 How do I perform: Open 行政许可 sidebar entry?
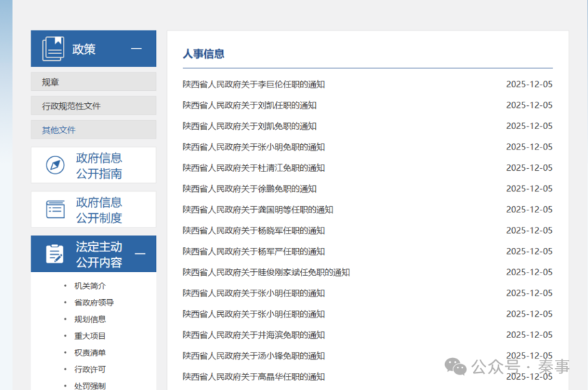pos(90,370)
